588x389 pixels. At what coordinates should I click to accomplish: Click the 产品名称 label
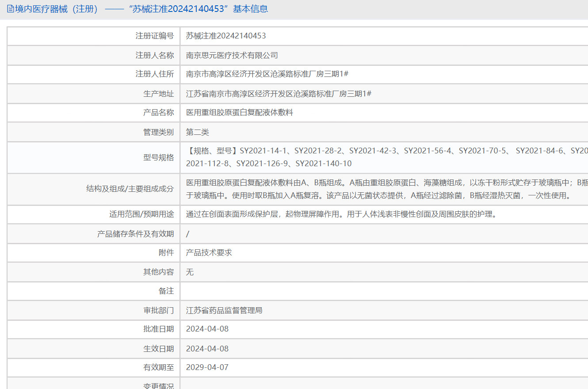tap(159, 113)
